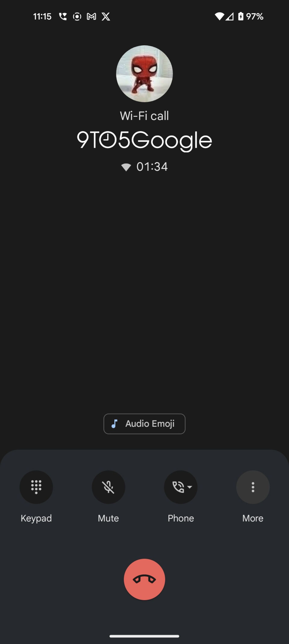Tap the Mute microphone icon

pos(108,487)
